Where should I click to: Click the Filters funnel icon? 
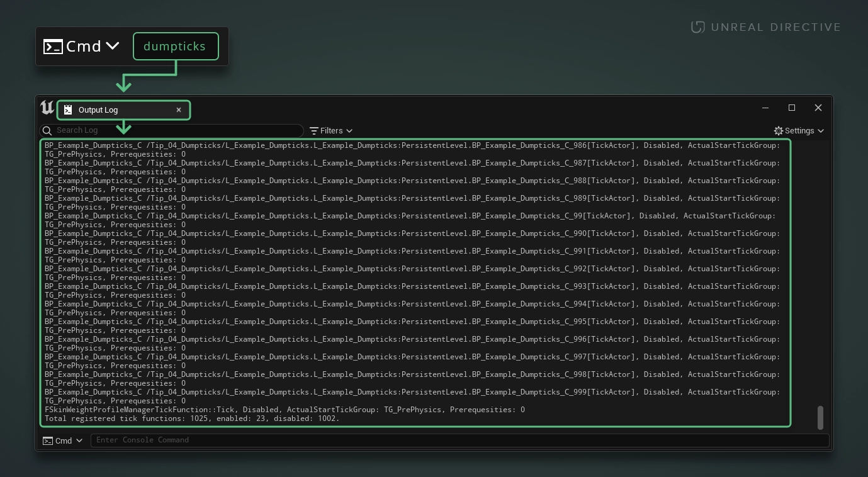(x=313, y=131)
